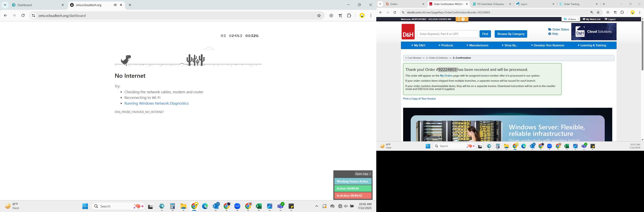The width and height of the screenshot is (644, 212).
Task: Open tab search dropdown in right Chrome window
Action: tap(380, 4)
